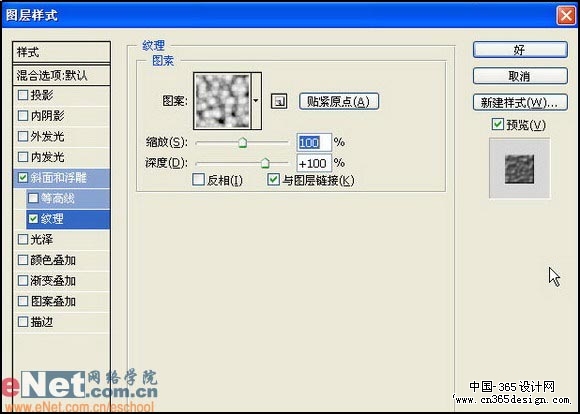Click the texture pattern thumbnail
580x414 pixels.
coord(222,101)
